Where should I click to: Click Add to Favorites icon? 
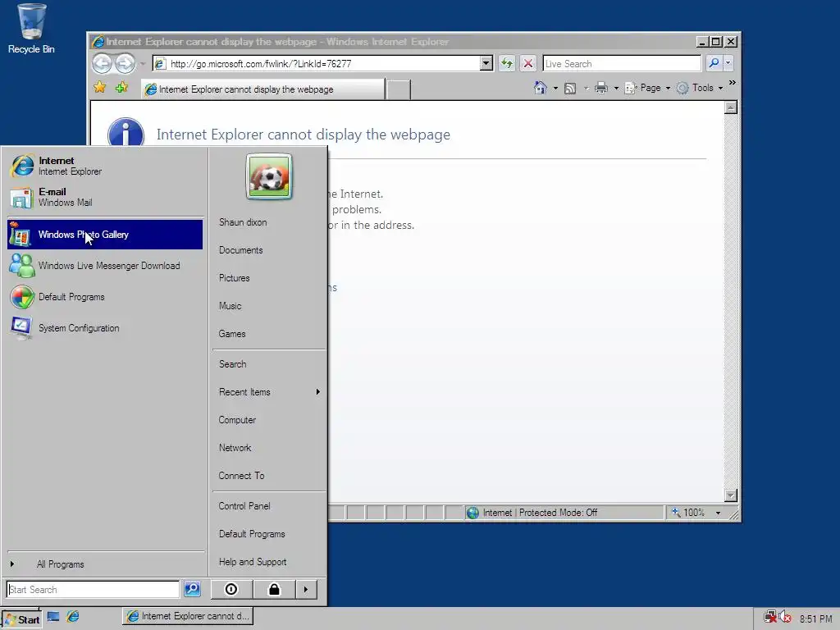[x=121, y=87]
